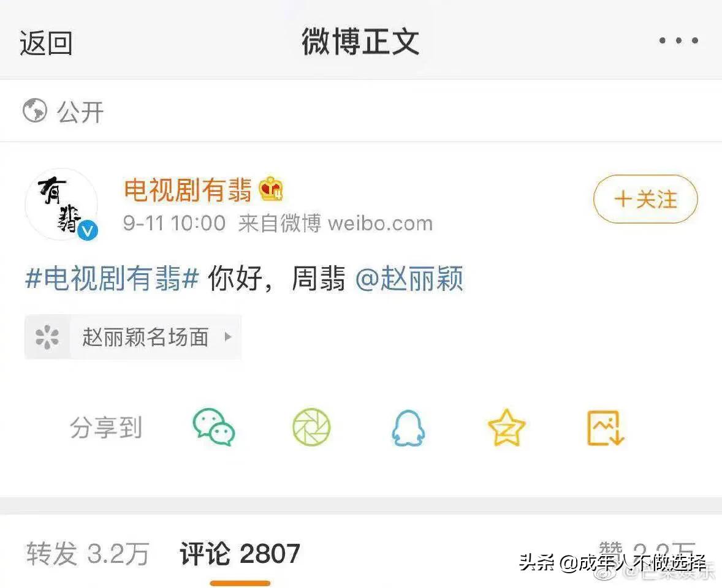This screenshot has width=722, height=588.
Task: Tap the globe public visibility icon
Action: click(35, 110)
